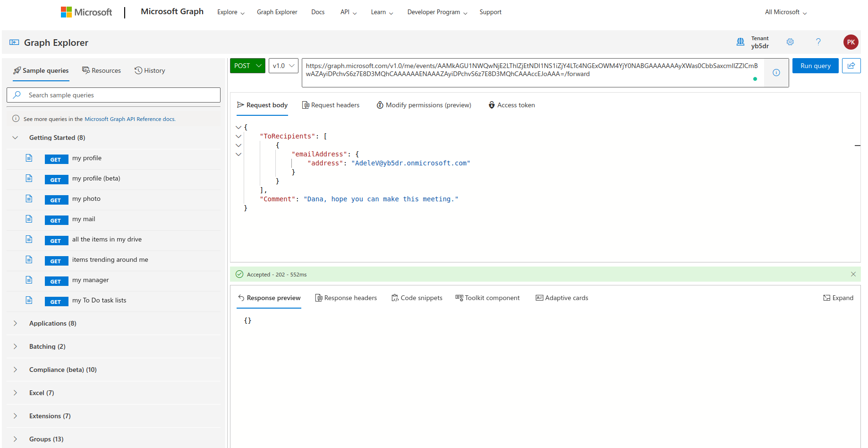Image resolution: width=868 pixels, height=448 pixels.
Task: Click document icon beside my profile (beta)
Action: [x=29, y=178]
